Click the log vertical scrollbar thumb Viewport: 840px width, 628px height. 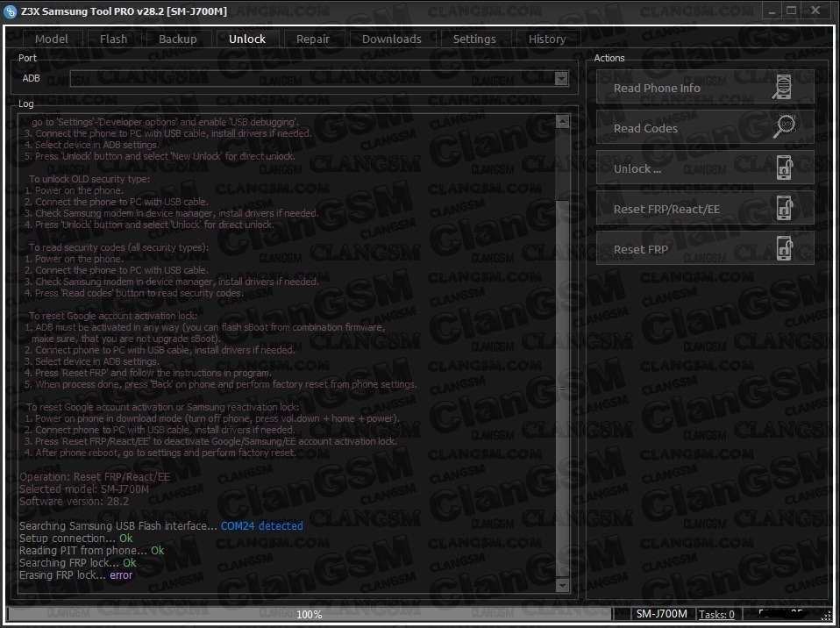pyautogui.click(x=563, y=388)
